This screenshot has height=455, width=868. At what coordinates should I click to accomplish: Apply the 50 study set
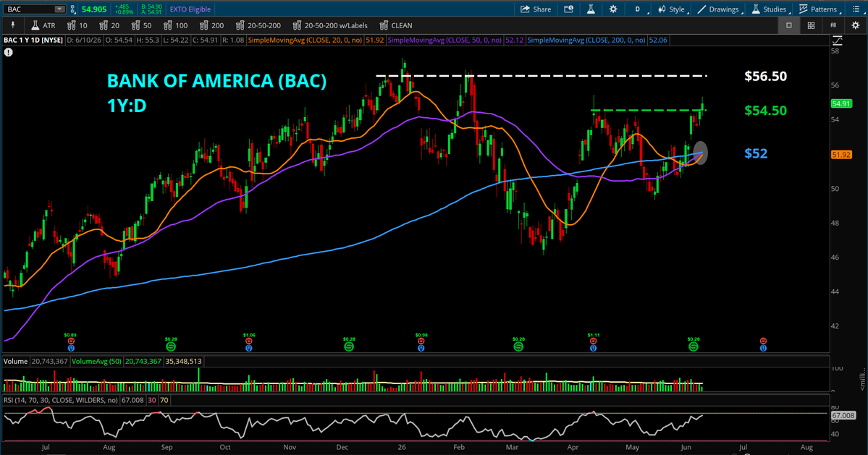142,25
